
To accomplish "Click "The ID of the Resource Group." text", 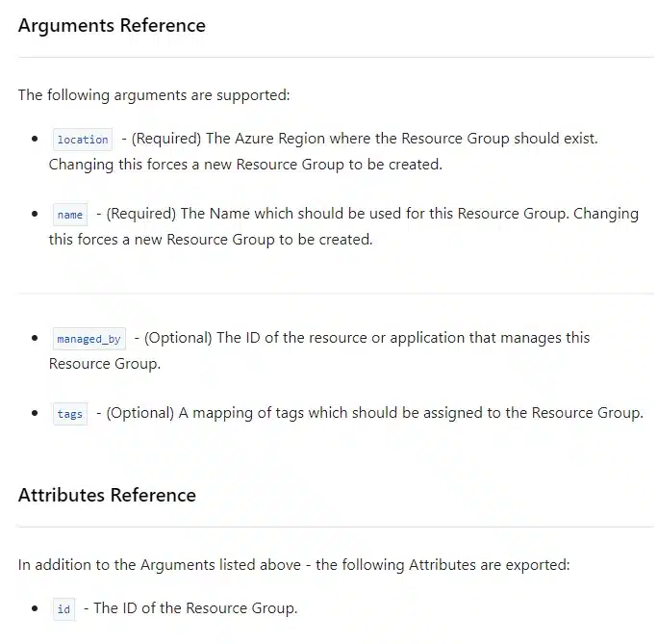I will click(195, 608).
